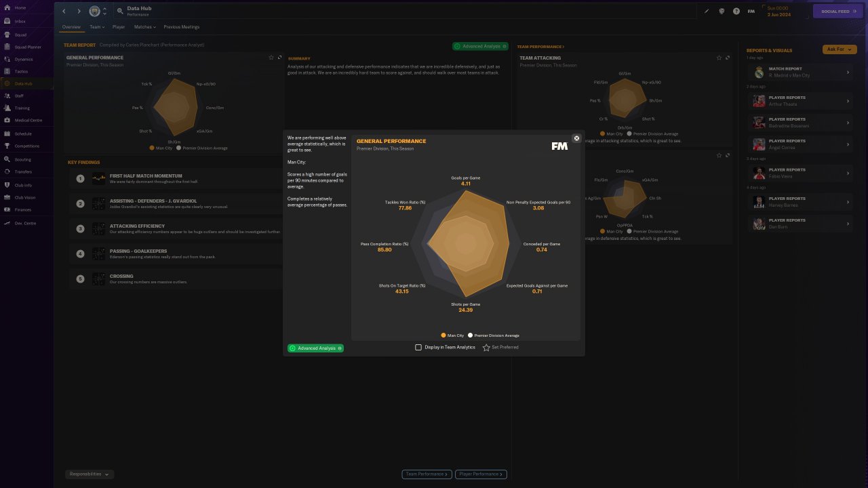Click the club switcher up/down arrows
The width and height of the screenshot is (868, 488).
(104, 11)
